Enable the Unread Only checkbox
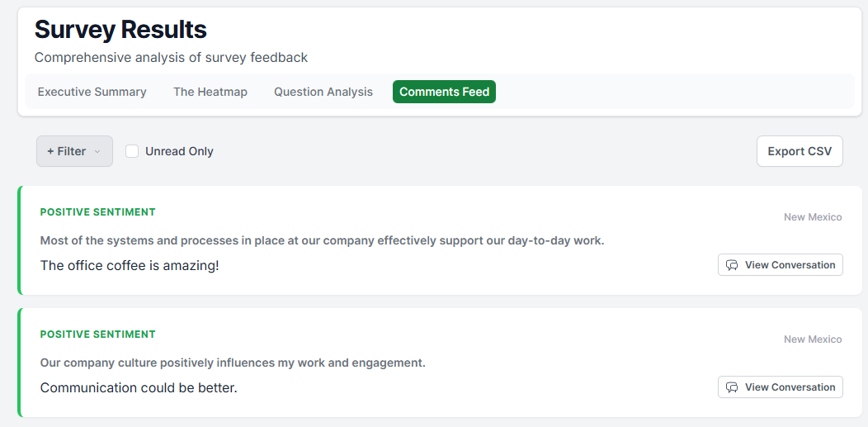The width and height of the screenshot is (868, 427). point(132,151)
